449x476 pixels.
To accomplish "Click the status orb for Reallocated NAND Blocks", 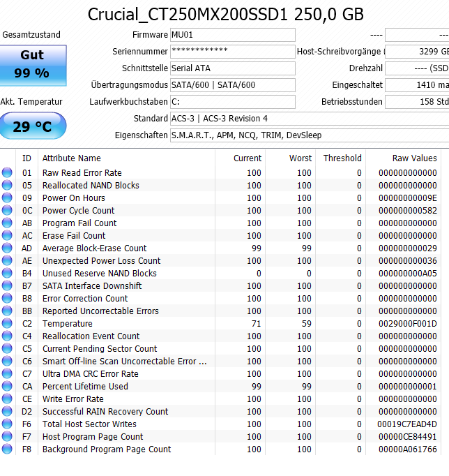I will tap(7, 185).
